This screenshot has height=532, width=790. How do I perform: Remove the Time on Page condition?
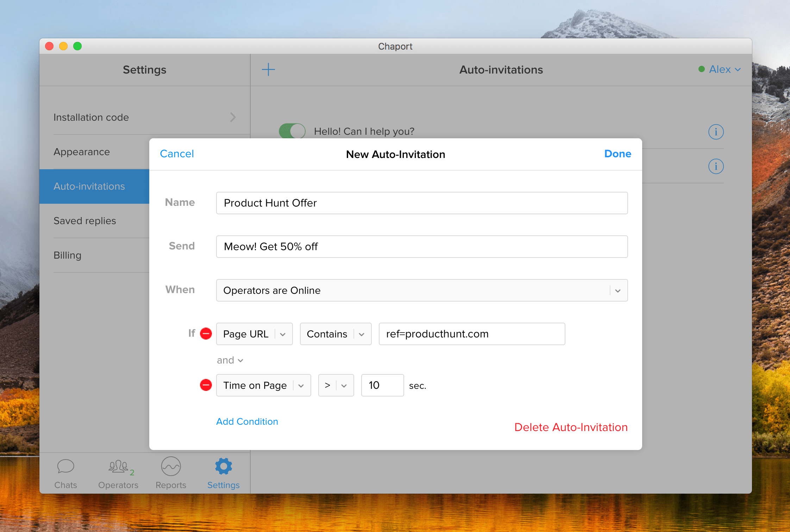coord(206,385)
